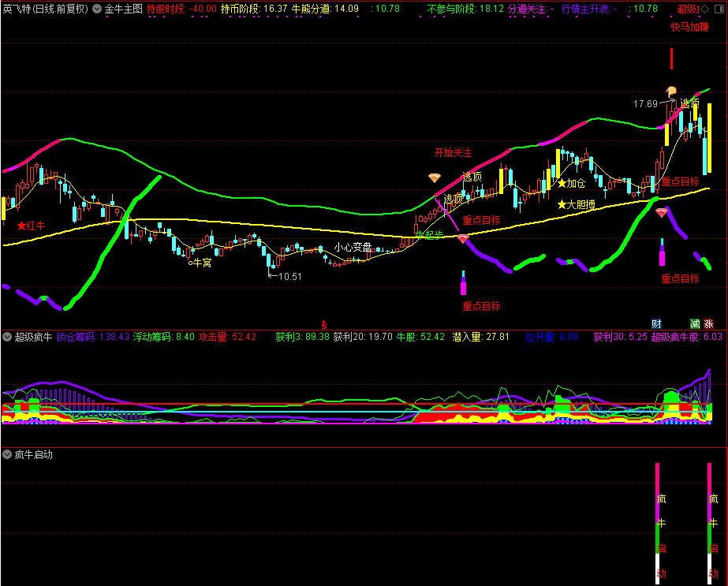728x586 pixels.
Task: Select the 超级疯牛股: 6.03 value
Action: tap(687, 337)
